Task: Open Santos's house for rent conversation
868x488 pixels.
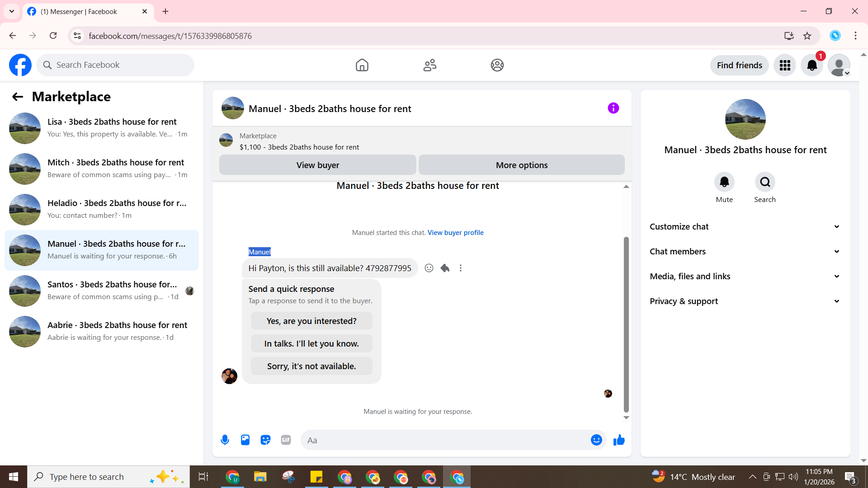Action: 102,291
